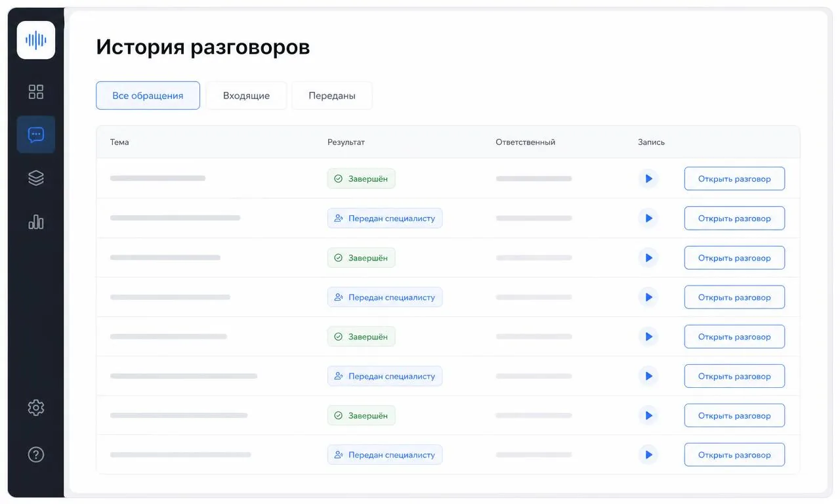Click the sound-wave app logo
The width and height of the screenshot is (840, 504).
(36, 40)
